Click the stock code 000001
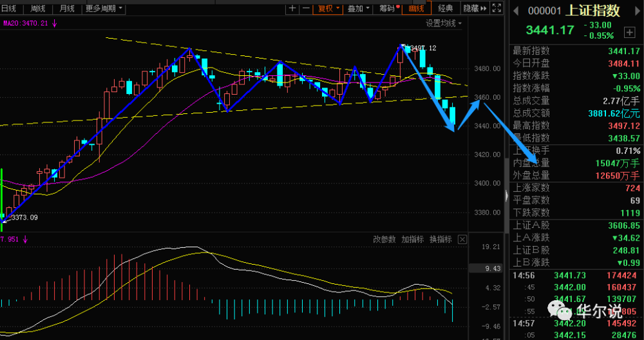Viewport: 644px width, 340px height. pos(544,11)
